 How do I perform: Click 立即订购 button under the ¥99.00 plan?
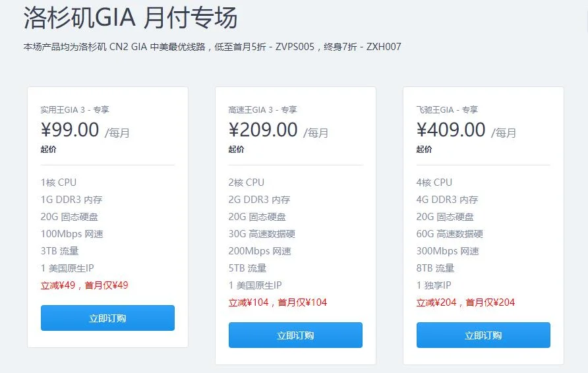107,318
